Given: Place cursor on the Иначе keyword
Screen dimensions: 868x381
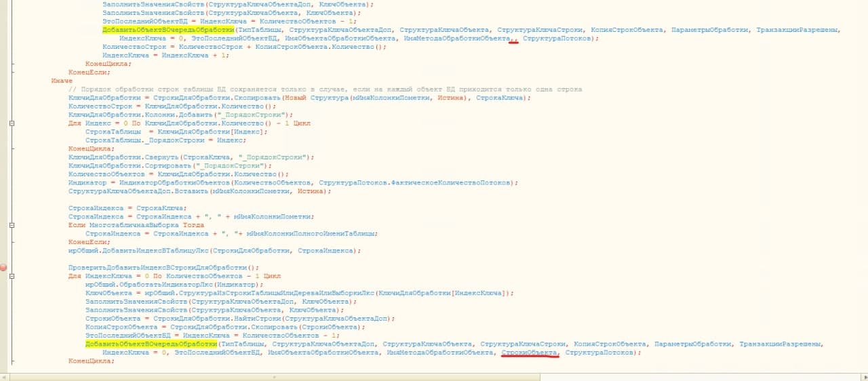Looking at the screenshot, I should click(61, 81).
